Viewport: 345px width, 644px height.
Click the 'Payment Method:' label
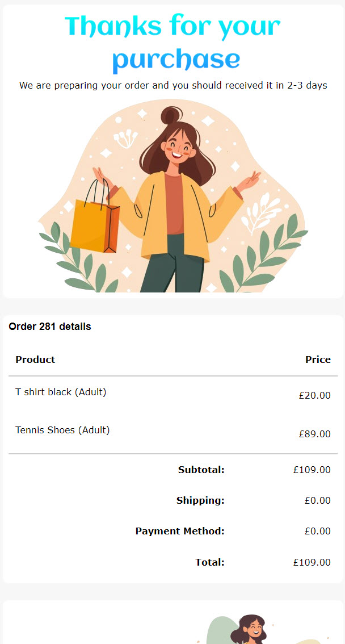point(180,531)
